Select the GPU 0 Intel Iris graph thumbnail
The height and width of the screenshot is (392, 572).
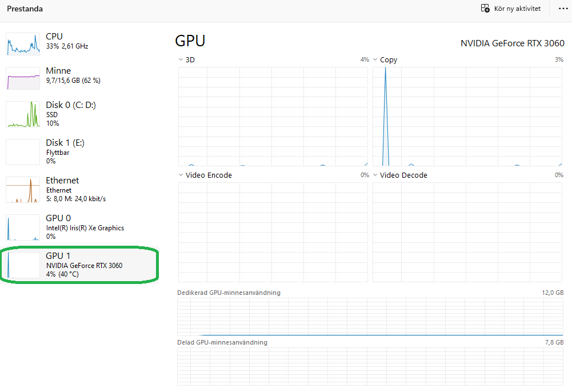pyautogui.click(x=23, y=227)
